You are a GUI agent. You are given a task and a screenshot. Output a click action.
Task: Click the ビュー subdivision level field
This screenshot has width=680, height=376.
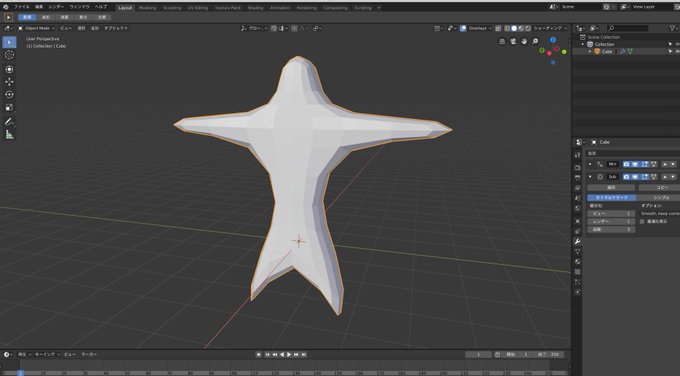click(611, 214)
